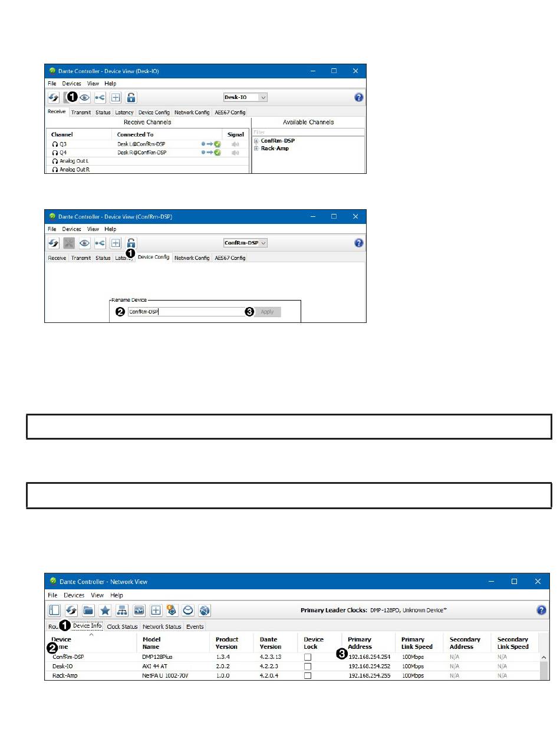Click the Apply button beside Rename Device

coord(268,312)
